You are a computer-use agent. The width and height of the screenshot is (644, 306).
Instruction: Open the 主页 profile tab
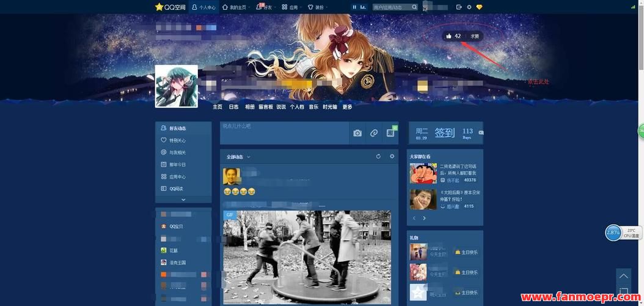[x=218, y=106]
